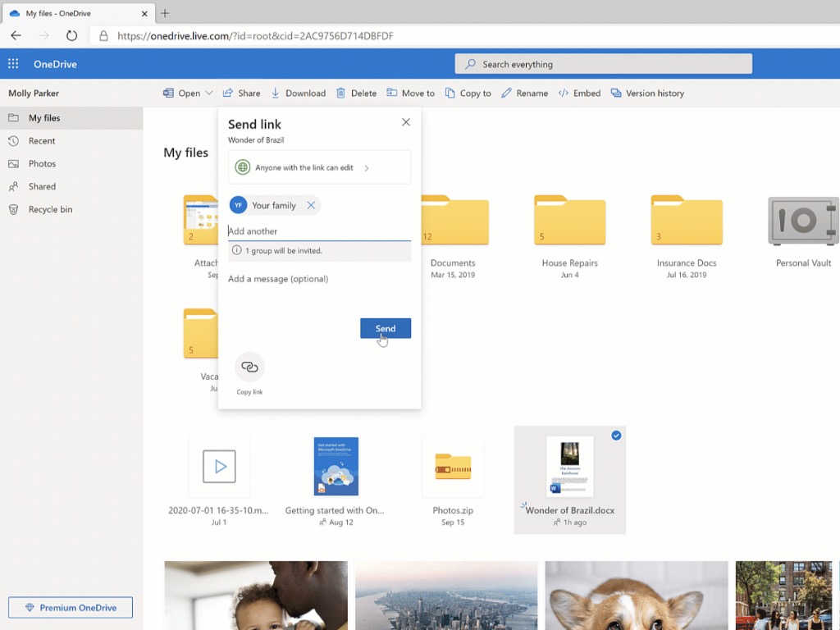Viewport: 840px width, 630px height.
Task: Click the Molly Parker account name
Action: coord(34,94)
